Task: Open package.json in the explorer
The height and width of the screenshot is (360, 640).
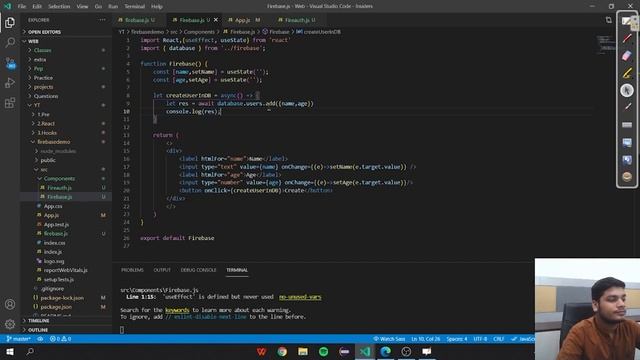Action: pyautogui.click(x=66, y=307)
